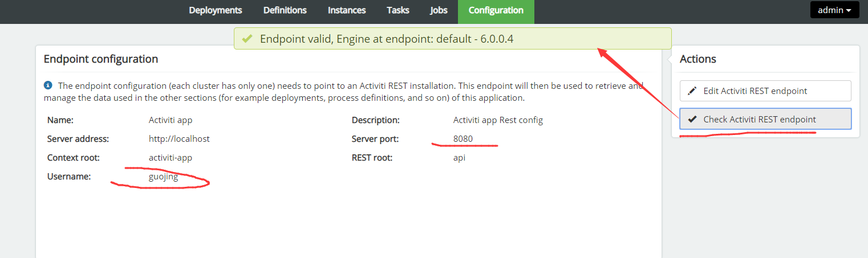
Task: Click the green check icon in success alert
Action: pyautogui.click(x=247, y=39)
